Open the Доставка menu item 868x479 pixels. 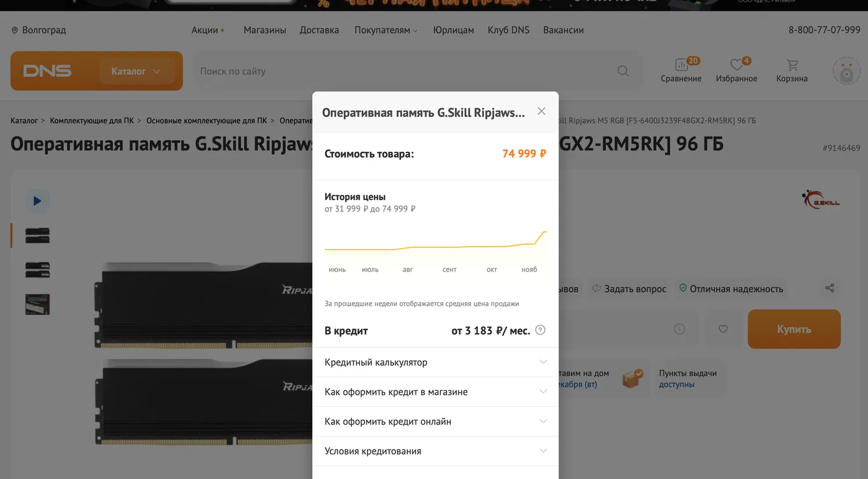coord(319,30)
